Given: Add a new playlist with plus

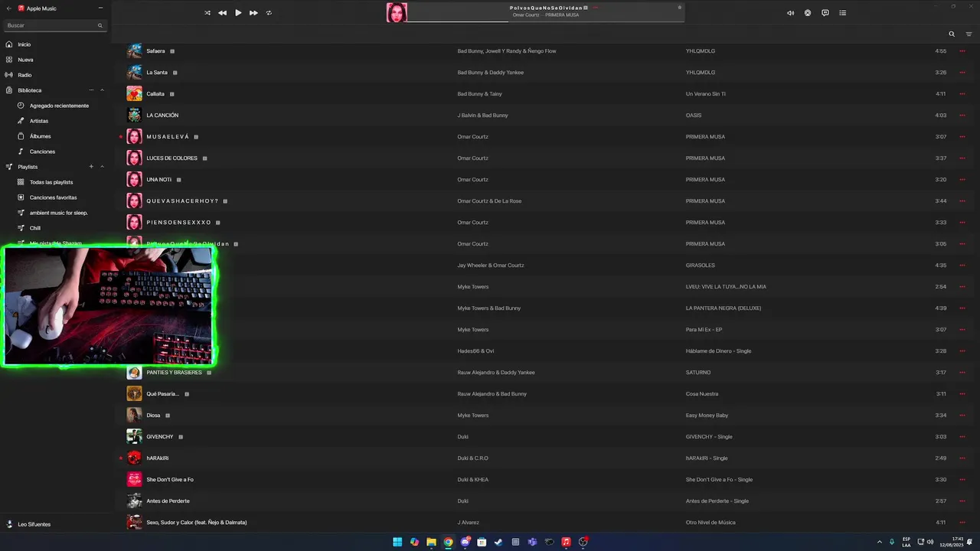Looking at the screenshot, I should pyautogui.click(x=91, y=167).
